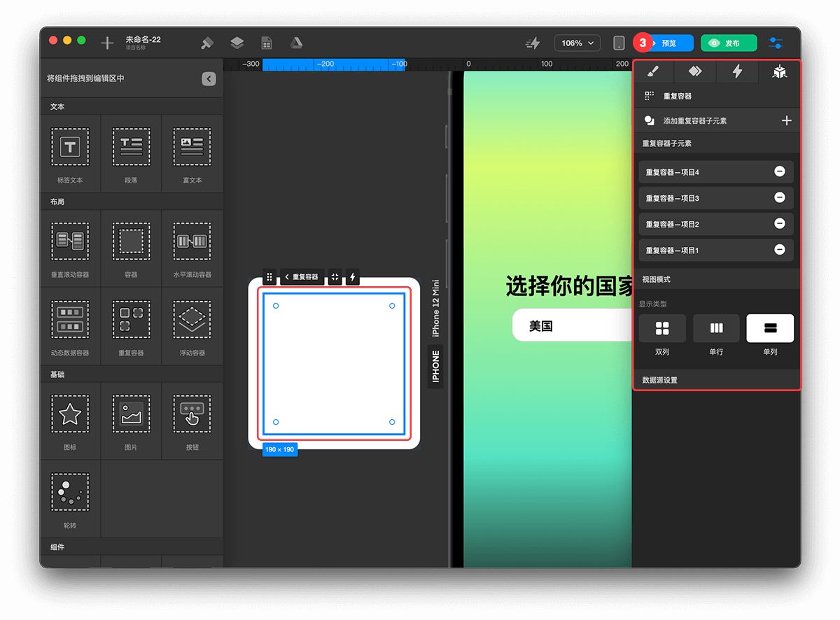Select the 垂直滚动容器 vertical scroll container
This screenshot has height=620, width=840.
[x=70, y=248]
